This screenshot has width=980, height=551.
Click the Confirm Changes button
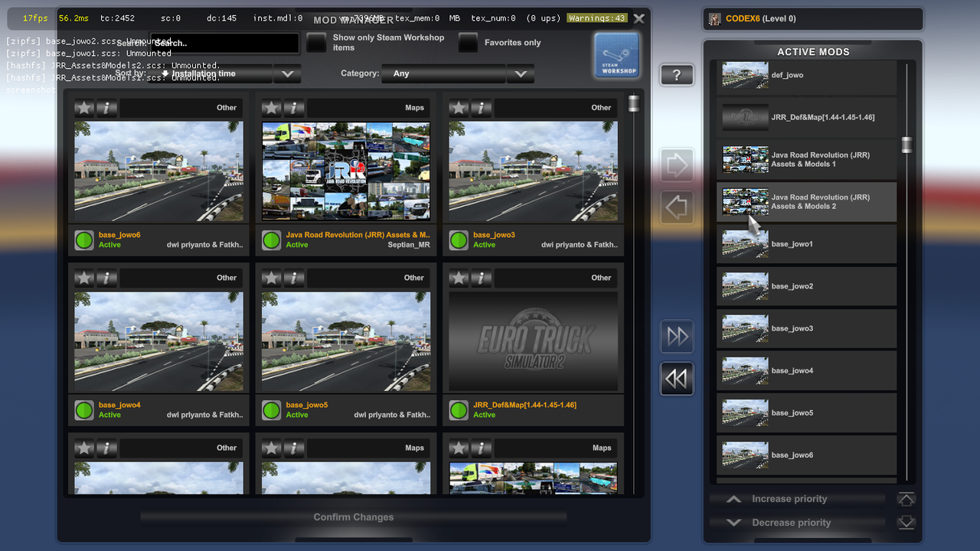coord(353,517)
